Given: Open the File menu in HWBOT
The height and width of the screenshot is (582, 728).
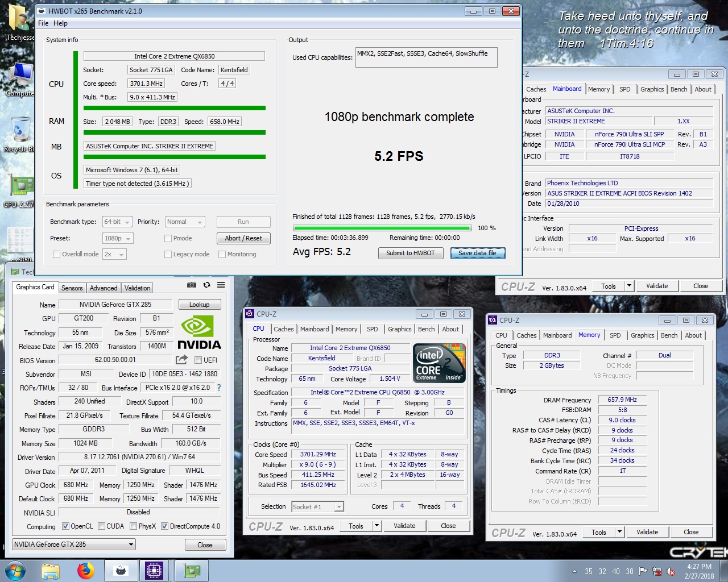Looking at the screenshot, I should (x=43, y=23).
